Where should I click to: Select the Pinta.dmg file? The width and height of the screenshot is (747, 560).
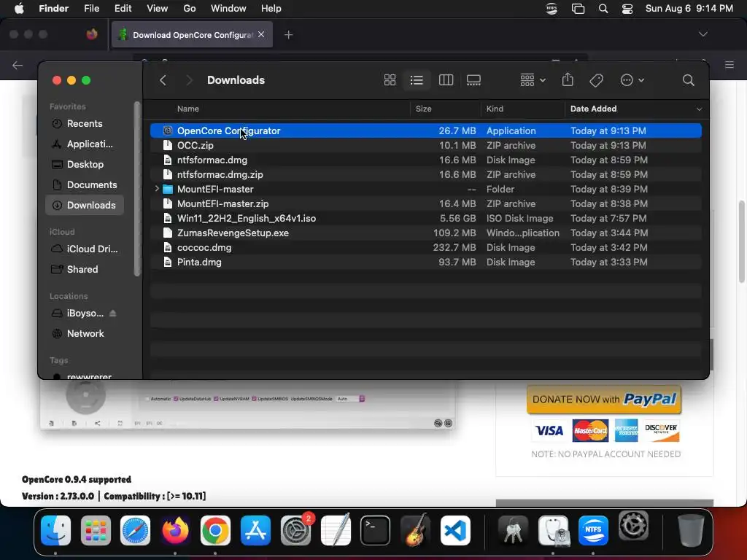pos(425,262)
